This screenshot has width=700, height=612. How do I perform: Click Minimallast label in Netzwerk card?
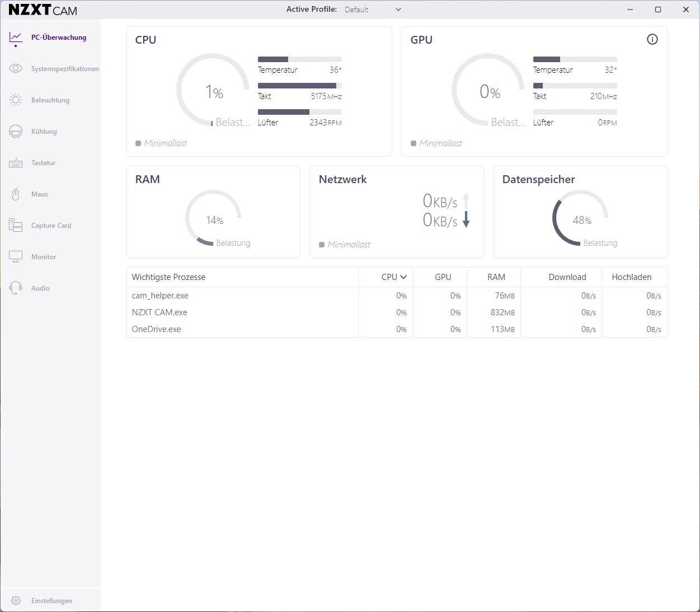(x=349, y=245)
